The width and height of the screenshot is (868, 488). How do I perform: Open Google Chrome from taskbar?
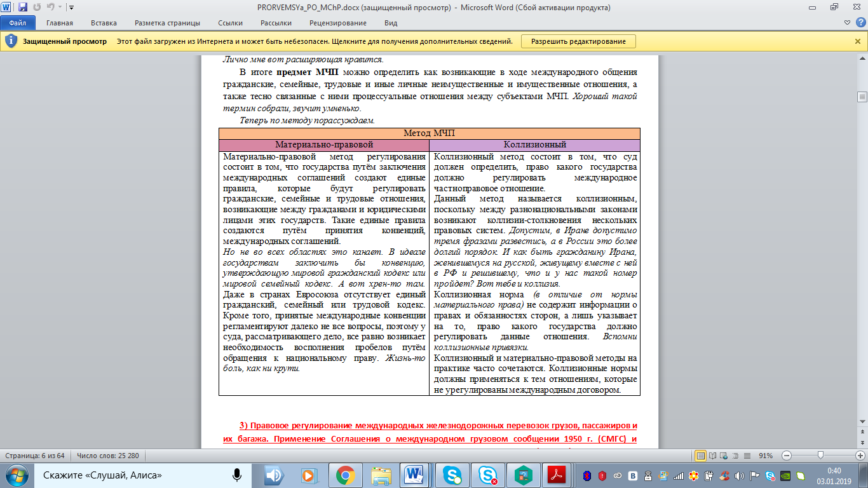(x=346, y=475)
